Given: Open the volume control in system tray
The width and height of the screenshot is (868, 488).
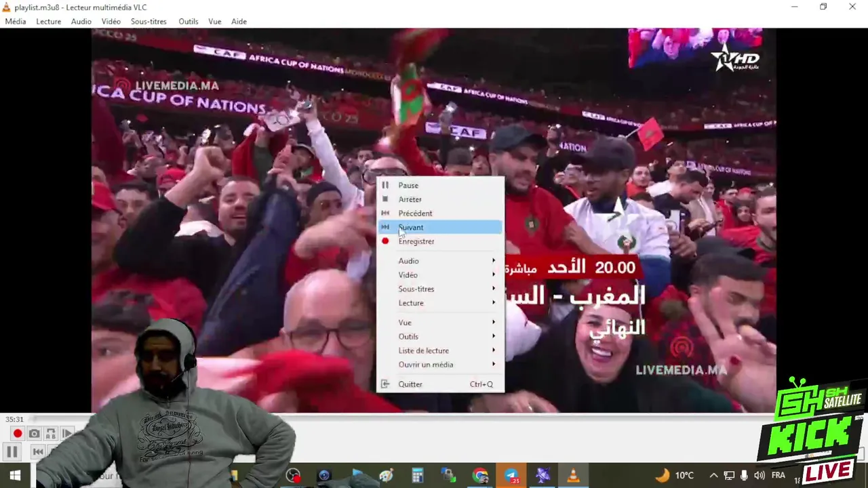Looking at the screenshot, I should 759,476.
